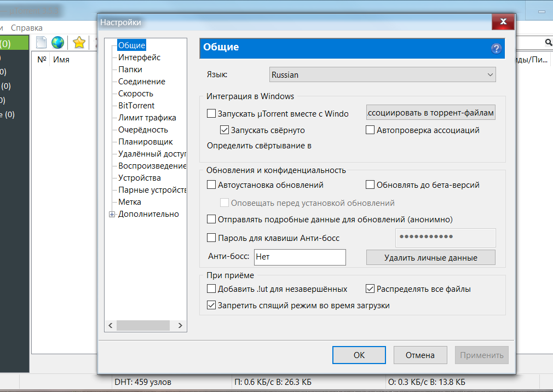Click the search magnifier icon in main window

point(549,43)
